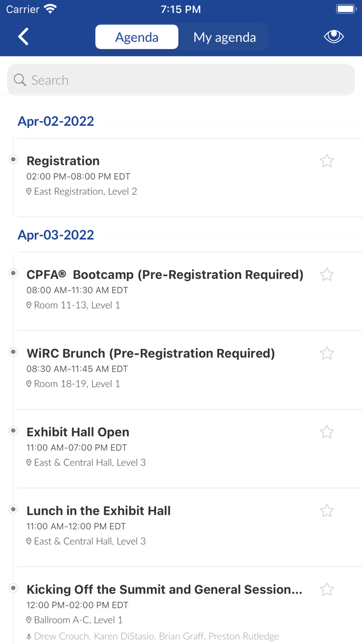Star the CPFA Bootcamp session
362x644 pixels.
327,274
